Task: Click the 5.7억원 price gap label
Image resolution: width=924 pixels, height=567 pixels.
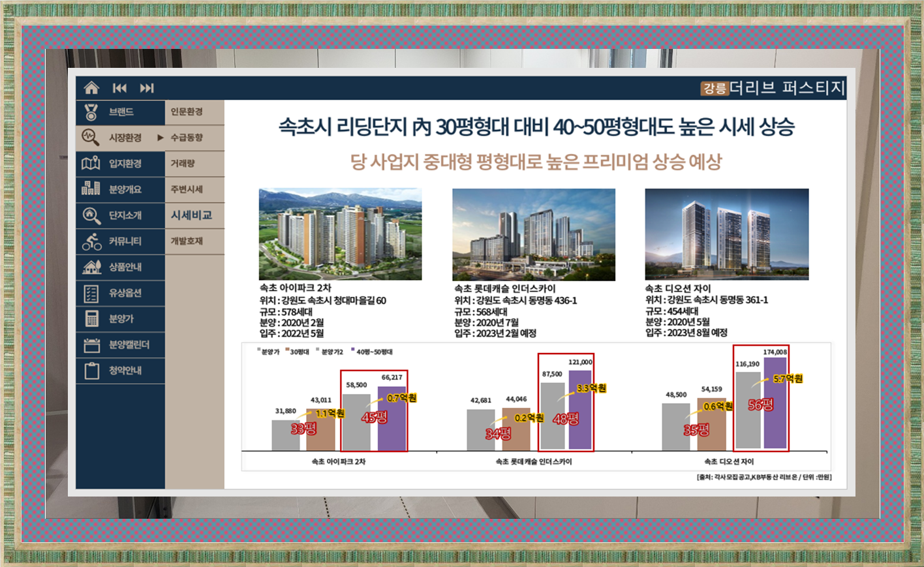Action: (x=788, y=378)
